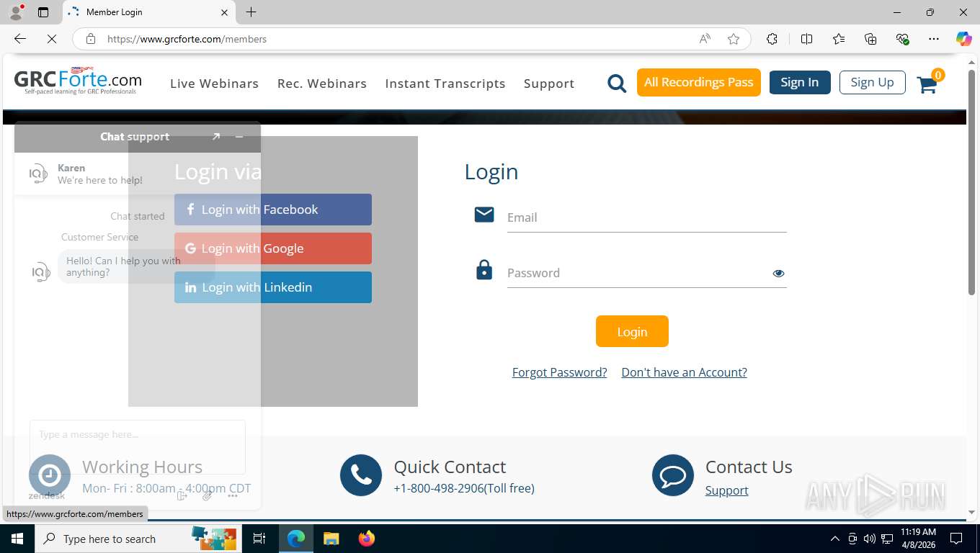
Task: Open Rec. Webinars menu
Action: click(x=322, y=84)
